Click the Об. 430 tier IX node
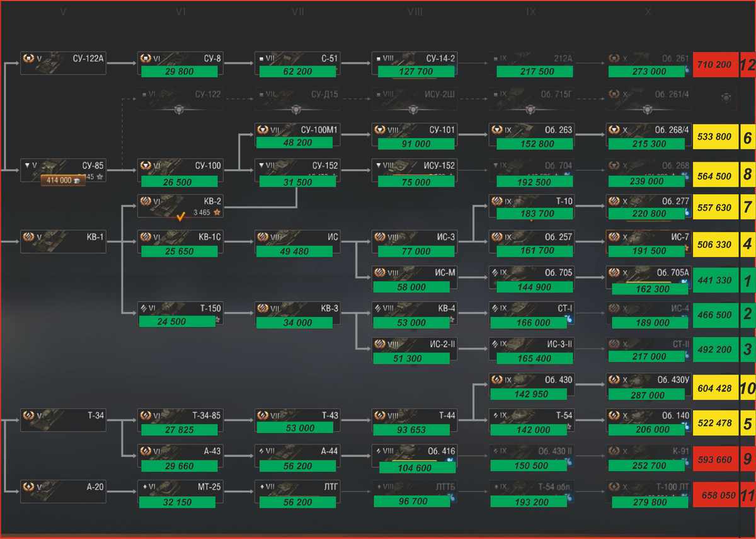The image size is (756, 539). [x=532, y=385]
